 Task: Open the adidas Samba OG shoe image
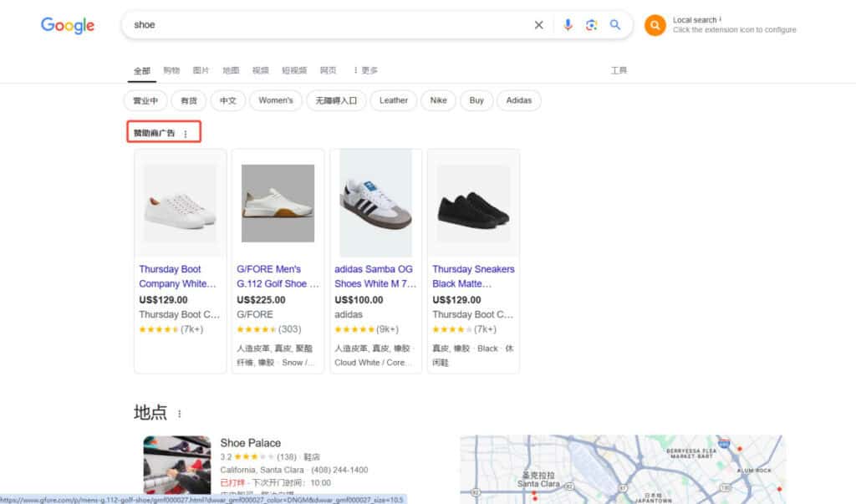[x=375, y=203]
